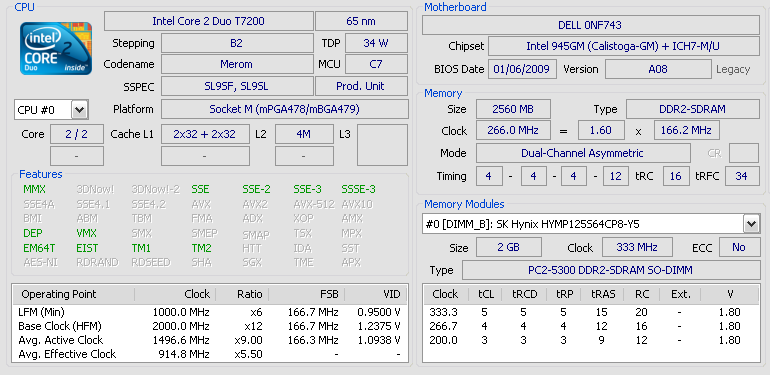Click the Intel Core 2 Duo logo
Viewport: 770px width, 375px height.
55,48
